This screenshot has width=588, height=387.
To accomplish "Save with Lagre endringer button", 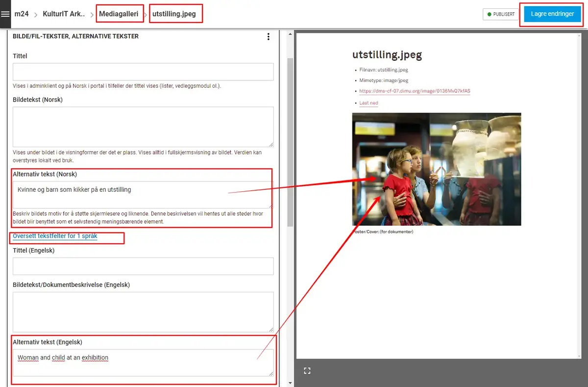I will (x=552, y=14).
